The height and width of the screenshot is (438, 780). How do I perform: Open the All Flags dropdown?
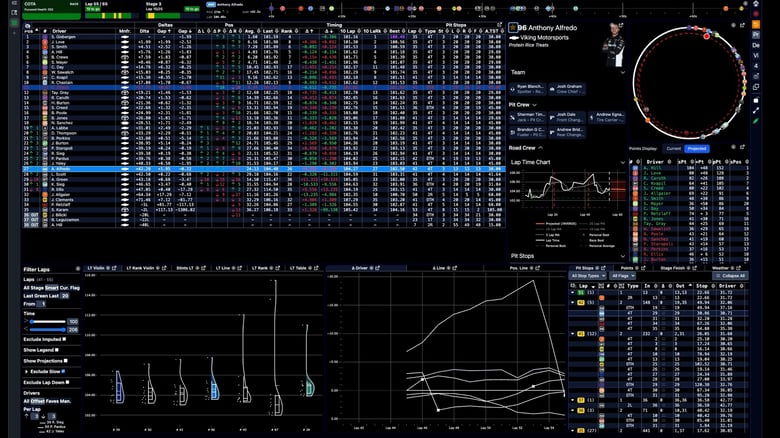coord(622,276)
